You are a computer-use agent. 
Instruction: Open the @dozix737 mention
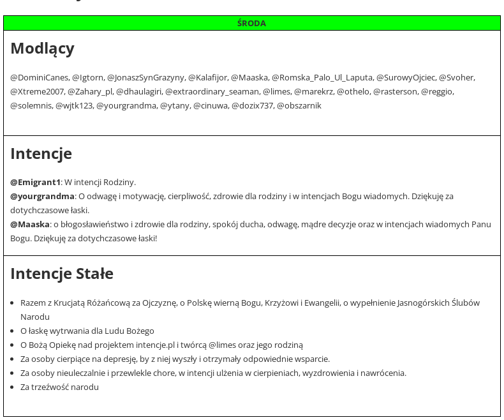pyautogui.click(x=252, y=106)
